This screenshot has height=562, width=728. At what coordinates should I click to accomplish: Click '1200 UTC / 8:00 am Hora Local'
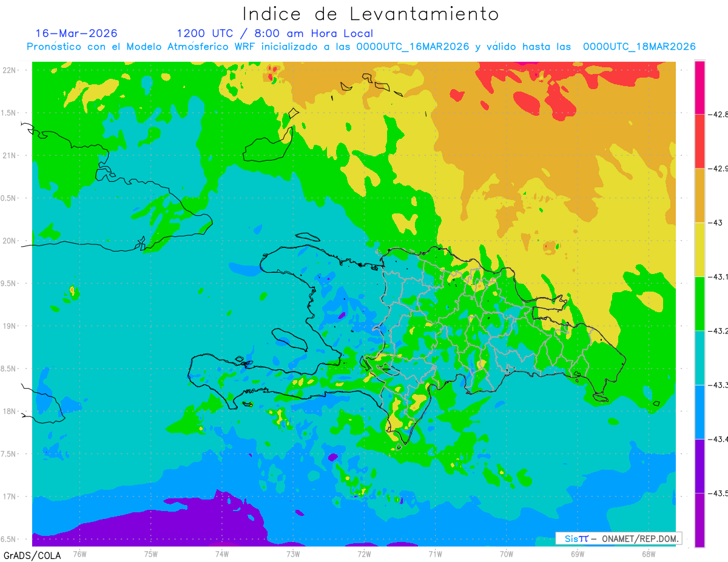point(275,33)
